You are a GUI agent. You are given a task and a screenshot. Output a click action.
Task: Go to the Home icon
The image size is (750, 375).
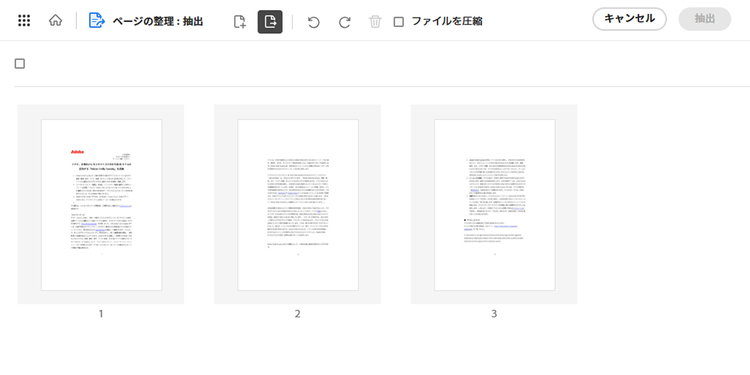pyautogui.click(x=55, y=21)
